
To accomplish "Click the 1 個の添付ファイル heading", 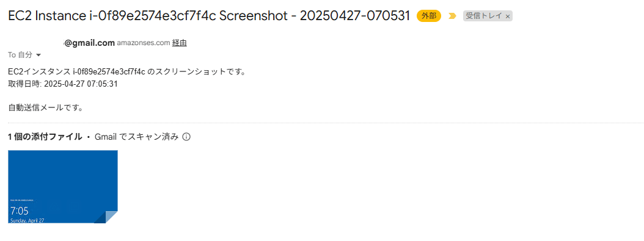I will pos(45,137).
